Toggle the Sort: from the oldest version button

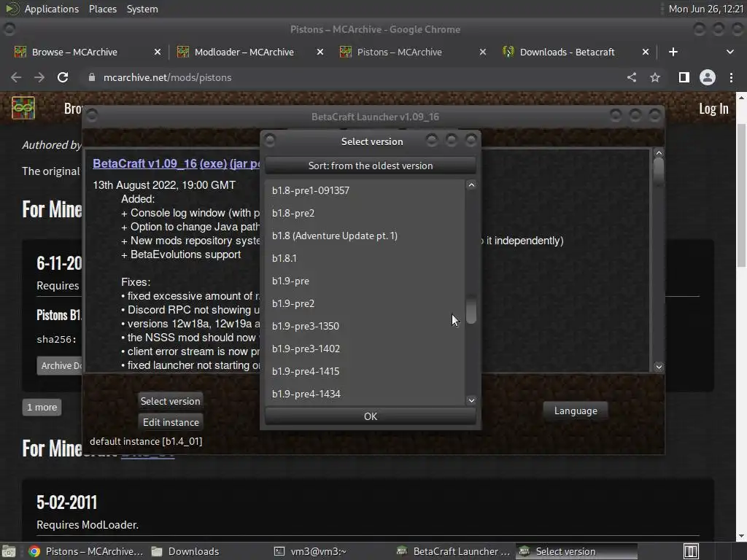[370, 166]
